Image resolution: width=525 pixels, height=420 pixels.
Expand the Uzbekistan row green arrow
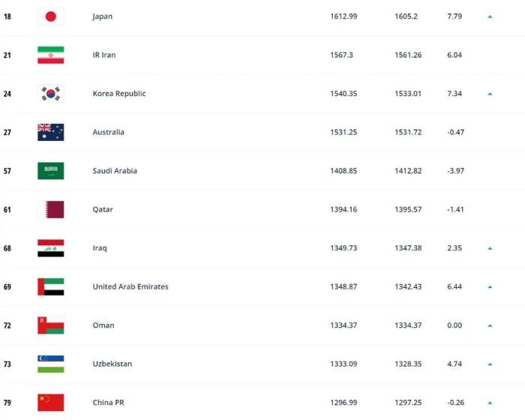pos(490,364)
